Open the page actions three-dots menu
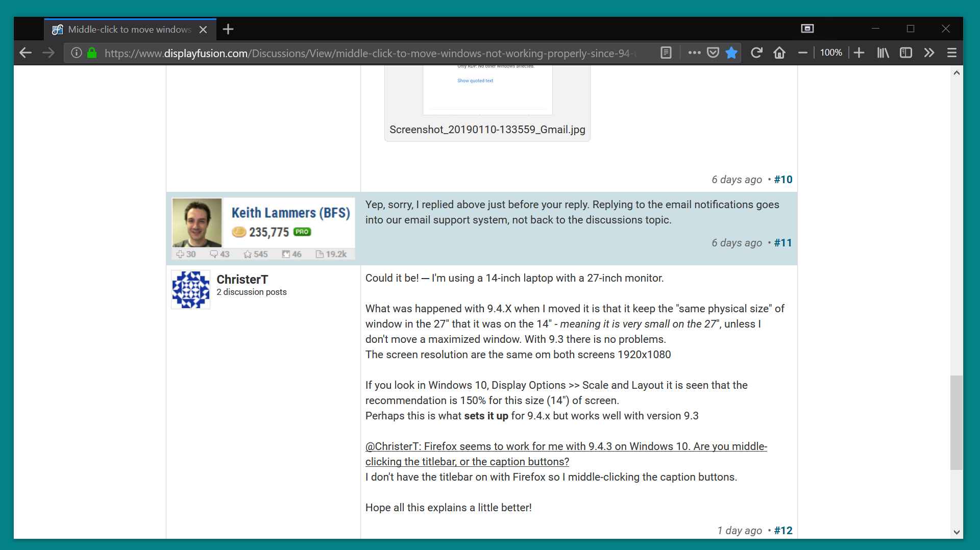980x550 pixels. [x=694, y=53]
